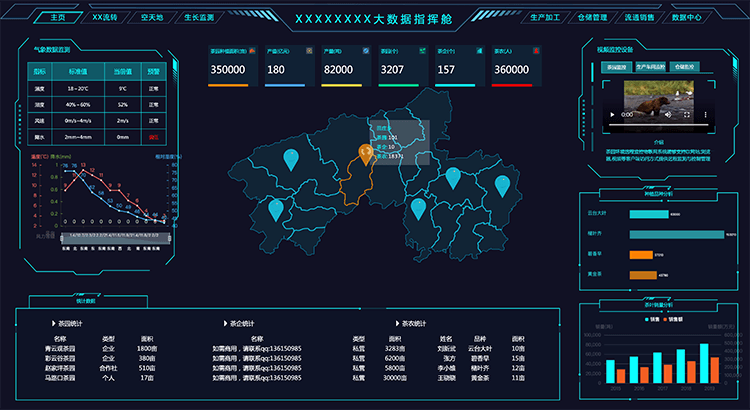Screen dimensions: 750x410
Task: Click the 2mm~4mm rainfall standard cell
Action: [x=77, y=137]
